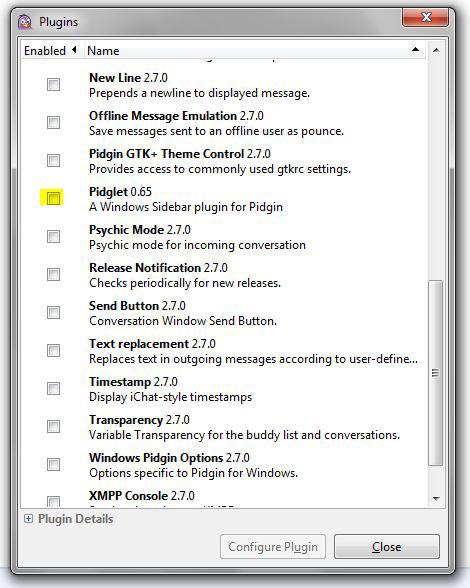Tick the Text replacement checkbox
This screenshot has width=470, height=588.
pos(53,350)
